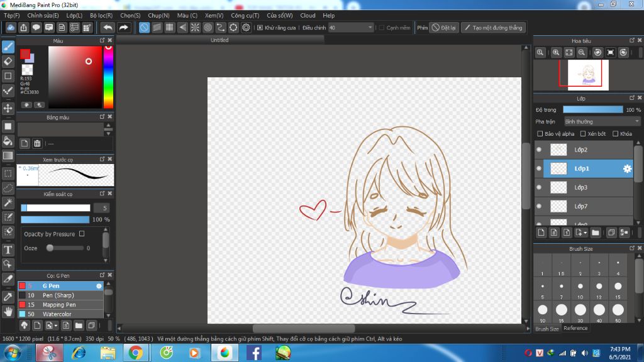Viewport: 644px width, 362px height.
Task: Hide the Lớp2 layer
Action: point(539,150)
